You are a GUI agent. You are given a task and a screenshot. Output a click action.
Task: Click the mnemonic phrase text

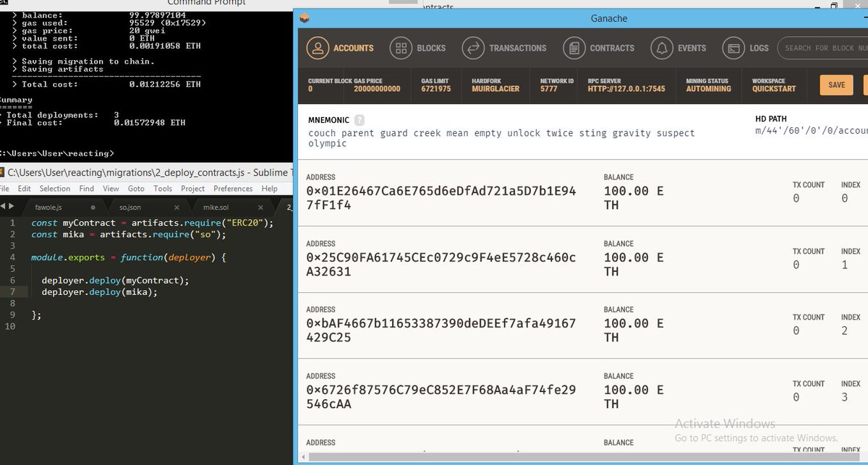pyautogui.click(x=501, y=138)
